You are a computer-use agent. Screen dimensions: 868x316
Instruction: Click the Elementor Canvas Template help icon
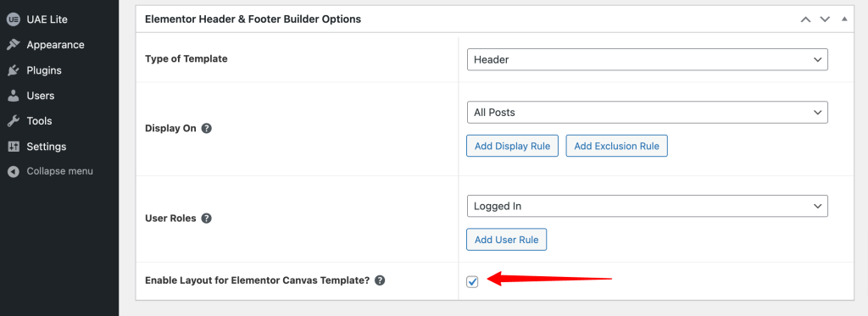point(380,280)
